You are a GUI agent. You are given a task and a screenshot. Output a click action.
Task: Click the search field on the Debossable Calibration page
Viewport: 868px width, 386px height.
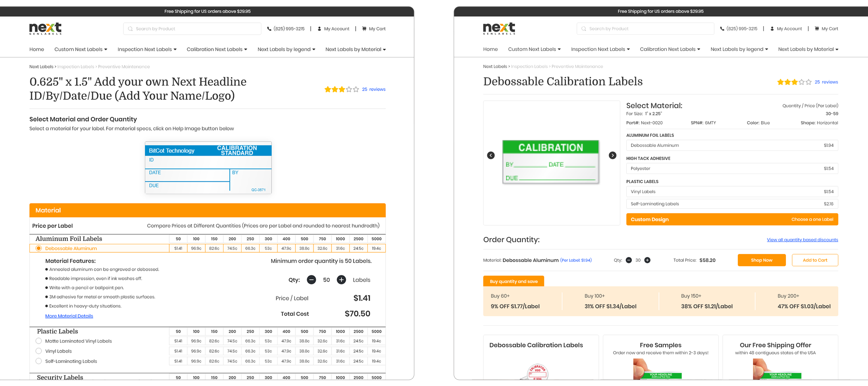coord(646,29)
